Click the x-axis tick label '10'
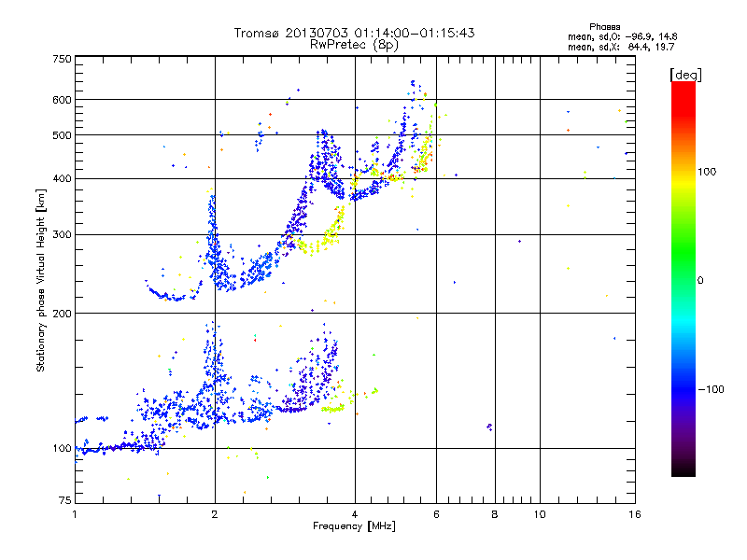This screenshot has width=747, height=560. [x=540, y=514]
